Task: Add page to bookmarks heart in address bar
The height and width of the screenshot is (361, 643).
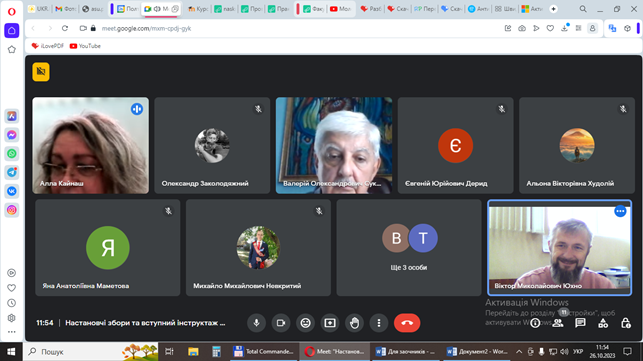Action: click(x=550, y=28)
